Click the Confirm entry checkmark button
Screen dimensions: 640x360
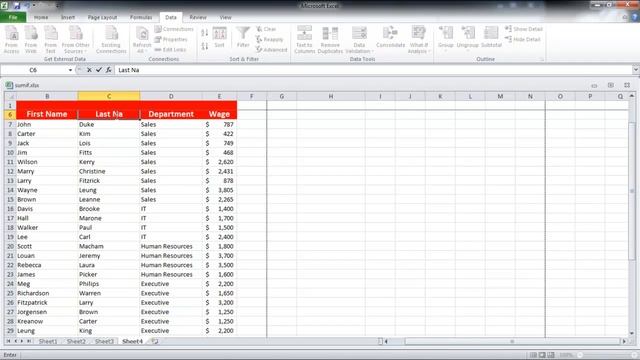[99, 70]
